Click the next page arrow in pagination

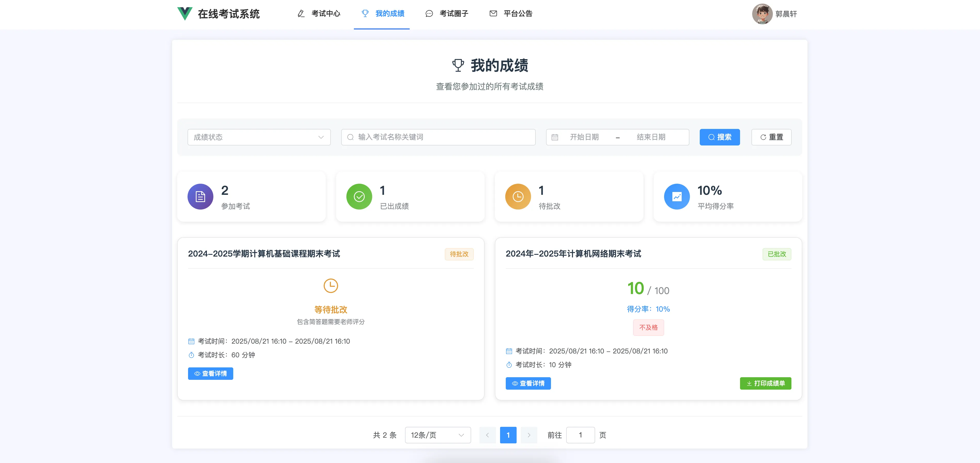529,435
